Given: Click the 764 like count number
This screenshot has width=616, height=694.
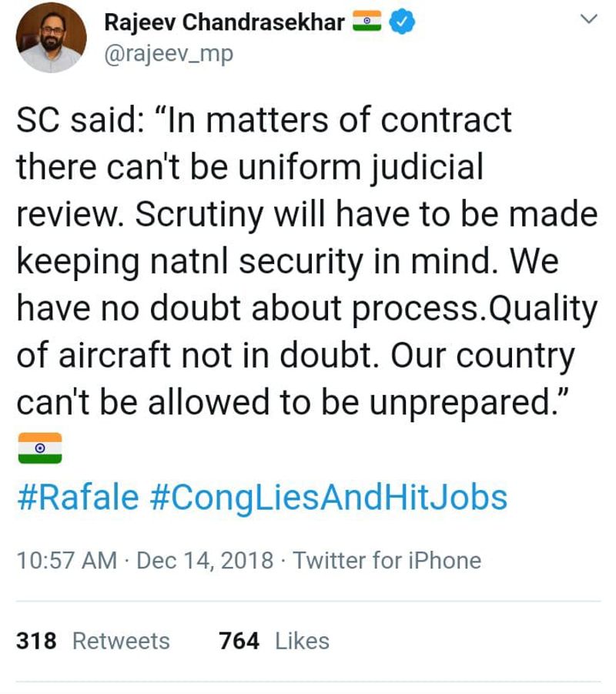Looking at the screenshot, I should pos(239,641).
